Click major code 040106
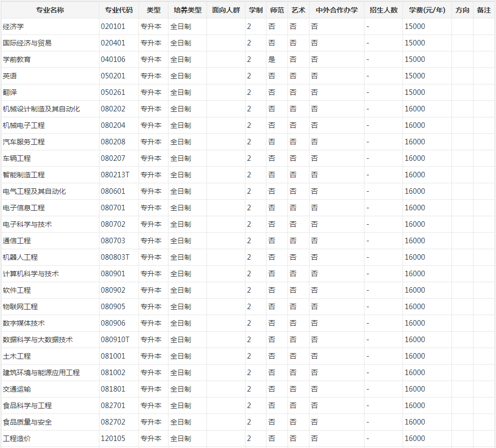Image resolution: width=496 pixels, height=448 pixels. pyautogui.click(x=113, y=59)
